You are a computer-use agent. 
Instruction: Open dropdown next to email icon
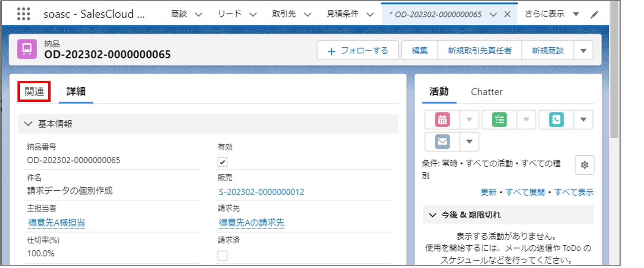point(469,141)
